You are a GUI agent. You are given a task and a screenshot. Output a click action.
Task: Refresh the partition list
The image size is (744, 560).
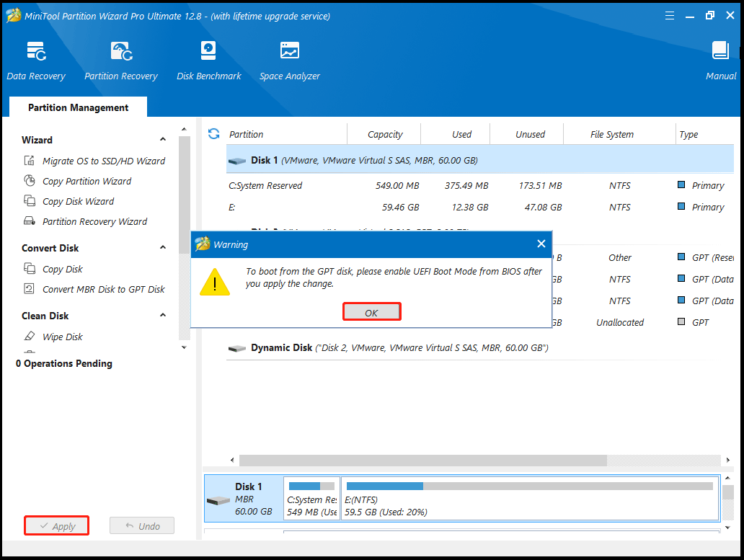[x=214, y=134]
